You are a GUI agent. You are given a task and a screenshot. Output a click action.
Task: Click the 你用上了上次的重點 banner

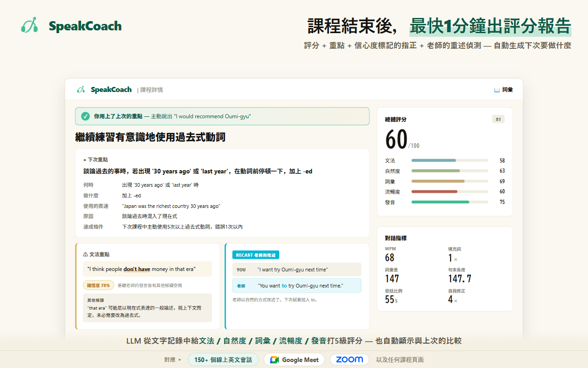pyautogui.click(x=222, y=116)
